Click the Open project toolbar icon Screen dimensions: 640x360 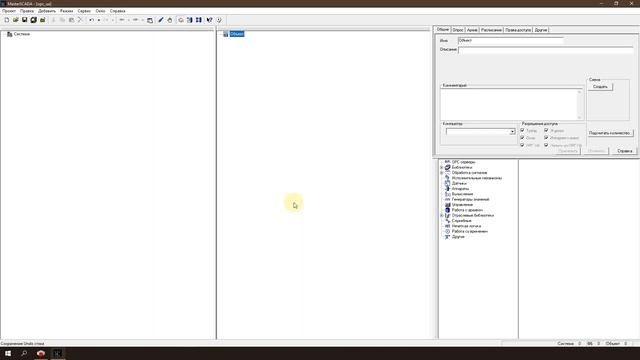(x=16, y=20)
